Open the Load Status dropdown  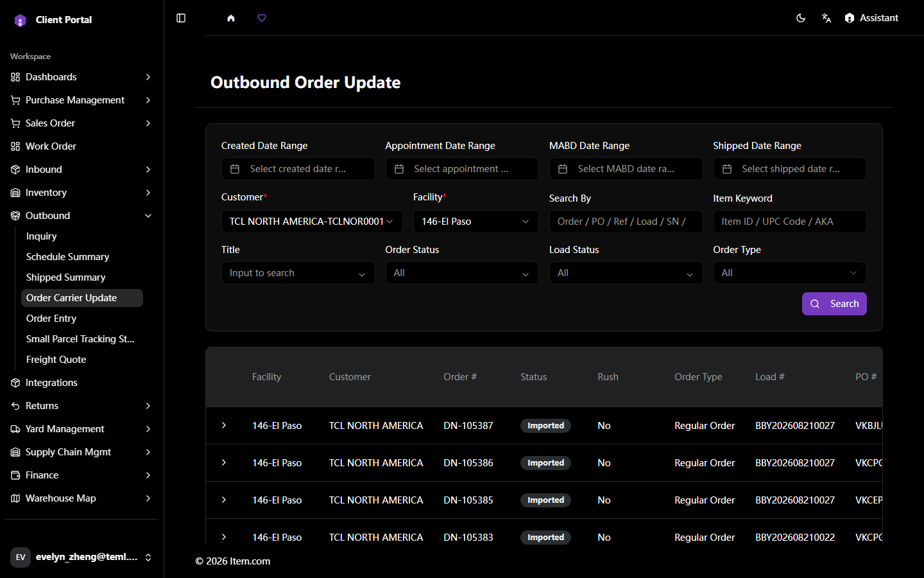[626, 273]
